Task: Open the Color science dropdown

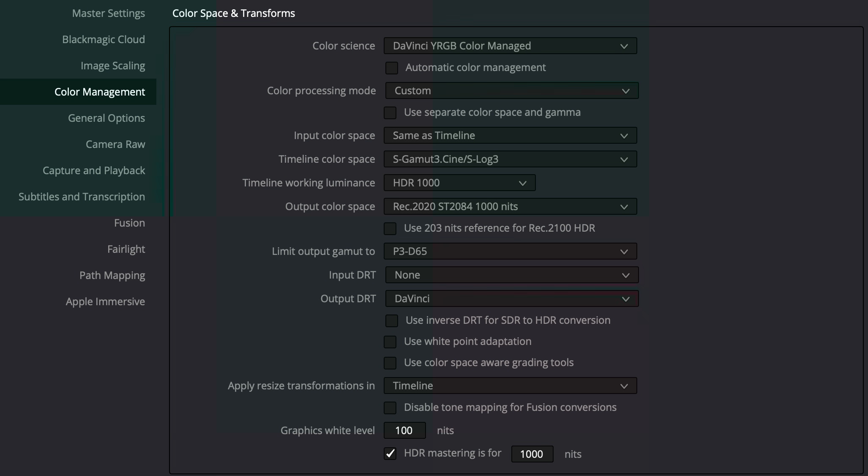Action: pyautogui.click(x=510, y=46)
